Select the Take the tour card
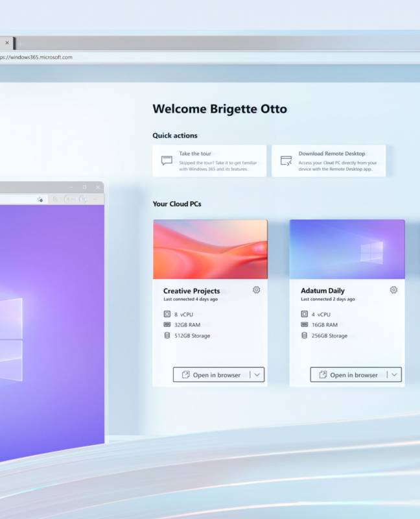The image size is (420, 519). pyautogui.click(x=209, y=161)
